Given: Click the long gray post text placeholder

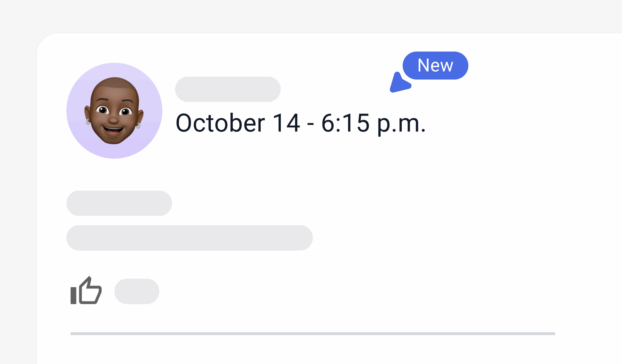Looking at the screenshot, I should 189,238.
